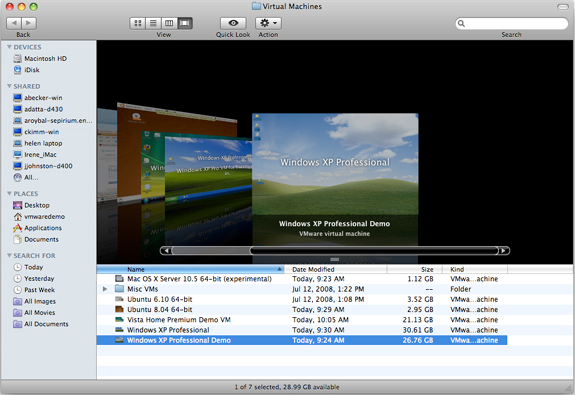Viewport: 575px width, 396px height.
Task: Switch to icon view mode
Action: tap(138, 23)
